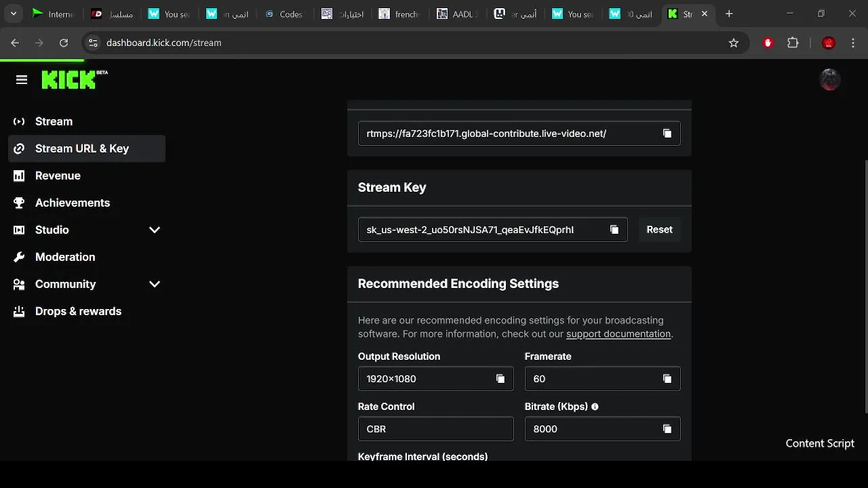Open the support documentation link
This screenshot has width=868, height=488.
618,334
